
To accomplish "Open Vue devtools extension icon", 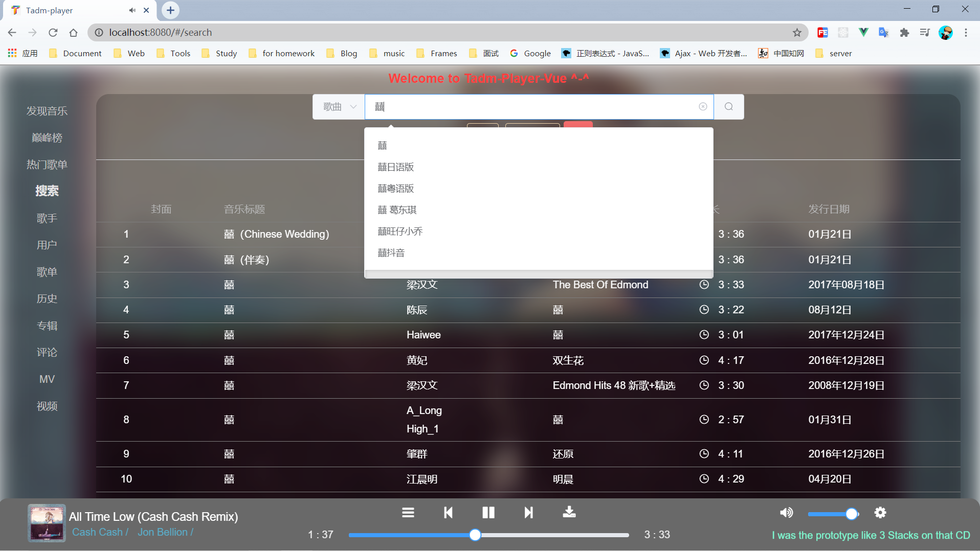I will pos(863,33).
